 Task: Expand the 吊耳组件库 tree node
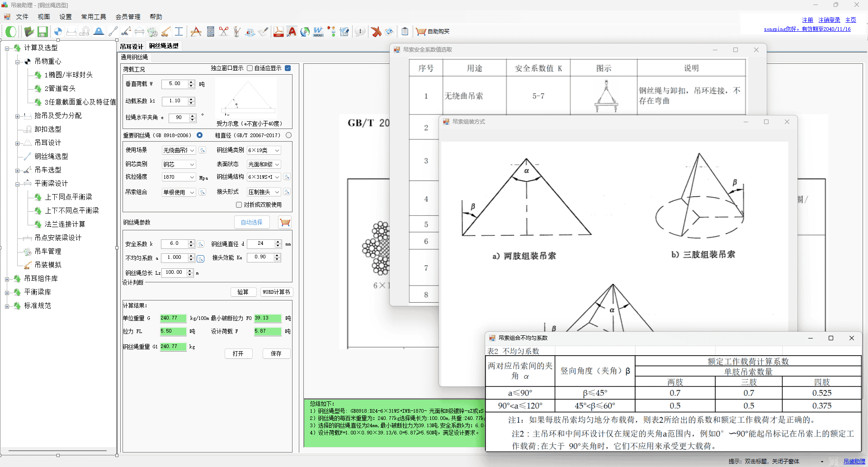pos(7,279)
